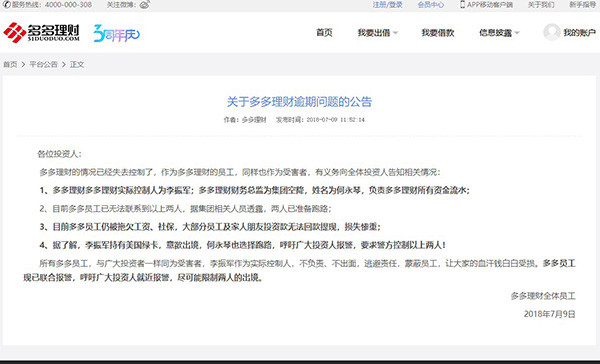
Task: Click the phone icon by APP移动客户端
Action: (x=462, y=5)
